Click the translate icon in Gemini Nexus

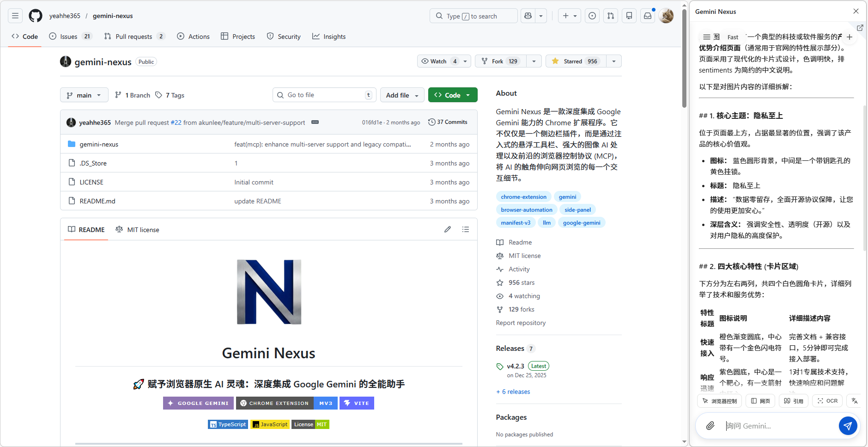[x=855, y=401]
